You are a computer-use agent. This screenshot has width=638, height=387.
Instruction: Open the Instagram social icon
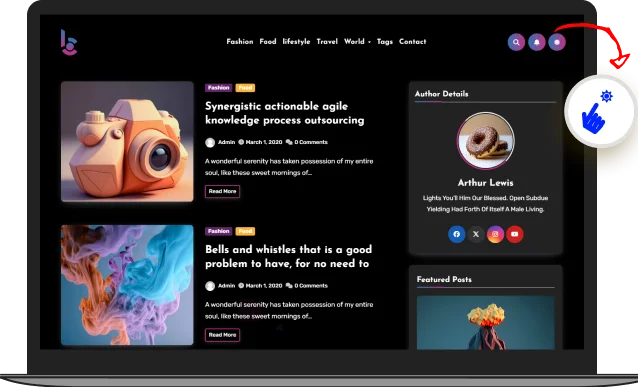pyautogui.click(x=495, y=234)
